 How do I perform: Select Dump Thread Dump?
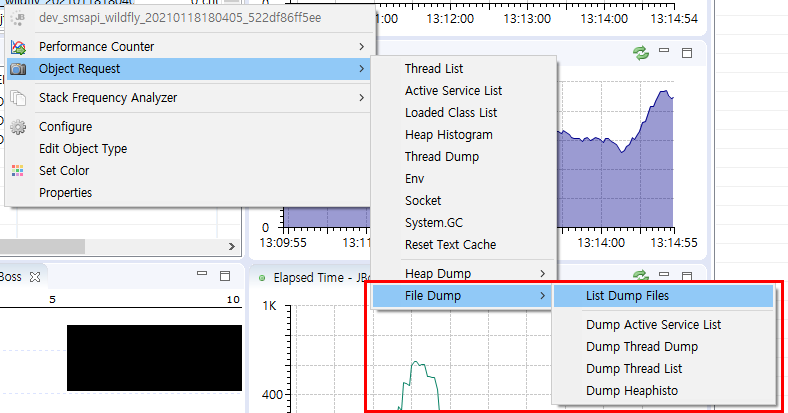point(663,347)
